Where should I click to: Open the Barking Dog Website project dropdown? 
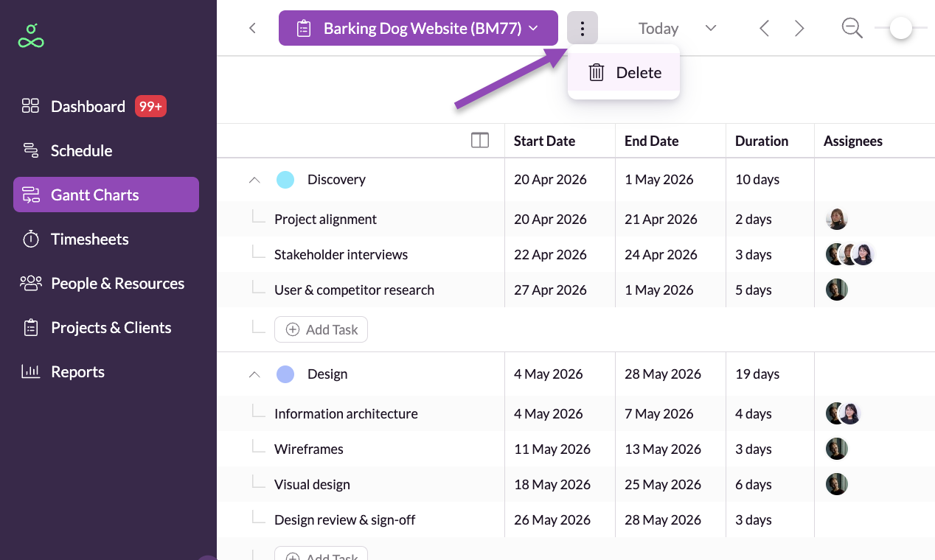click(x=417, y=29)
